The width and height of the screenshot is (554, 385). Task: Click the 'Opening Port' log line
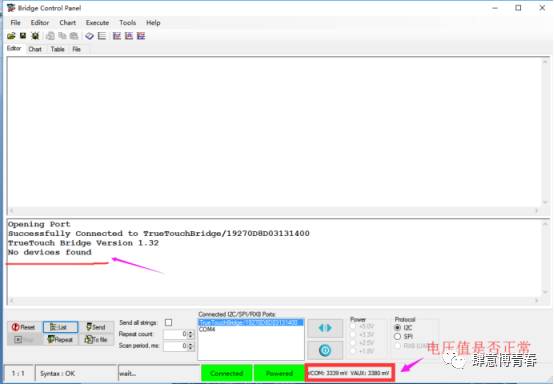click(39, 224)
